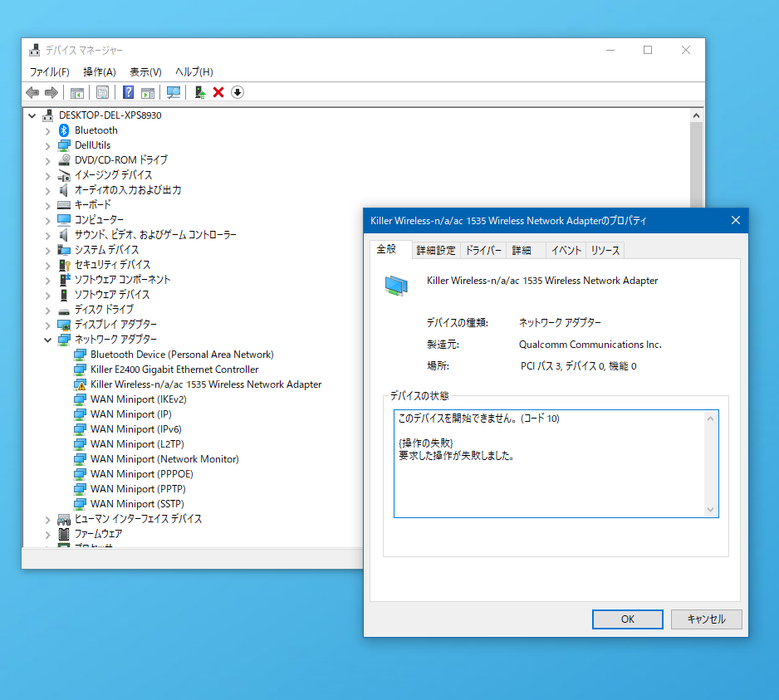Click the ファームウェア chip icon
Image resolution: width=779 pixels, height=700 pixels.
(x=64, y=534)
